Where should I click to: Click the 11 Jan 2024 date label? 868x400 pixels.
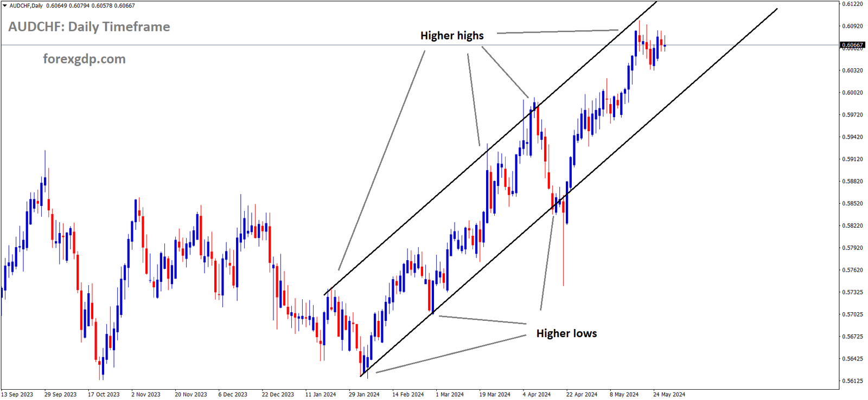click(321, 395)
